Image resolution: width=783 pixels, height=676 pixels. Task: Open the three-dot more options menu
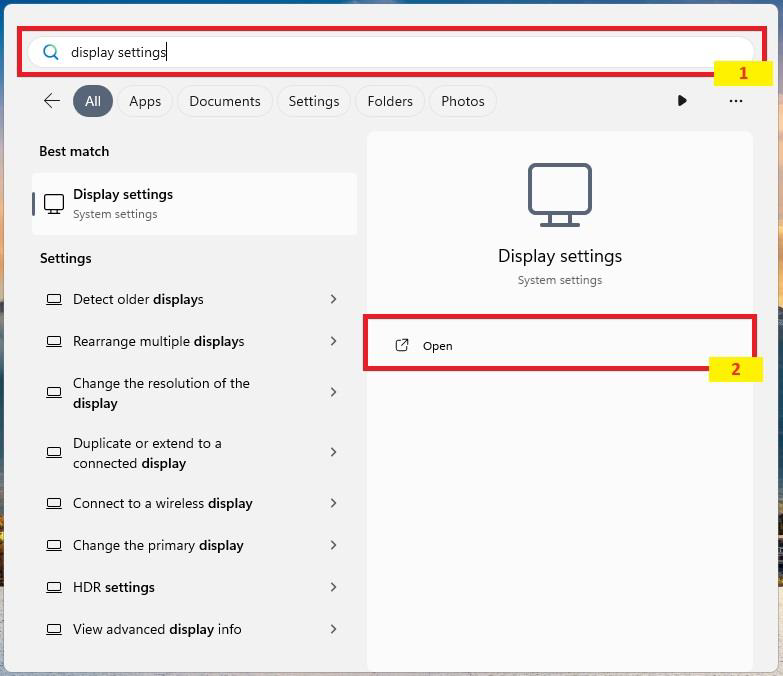736,101
